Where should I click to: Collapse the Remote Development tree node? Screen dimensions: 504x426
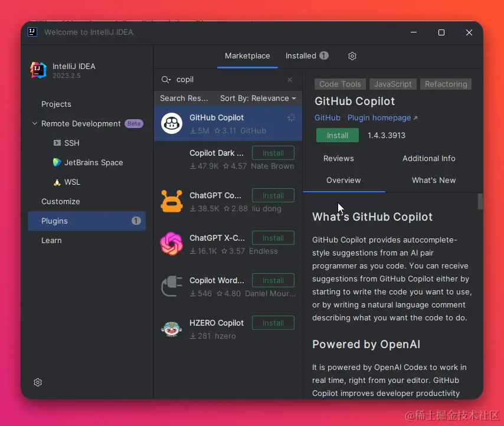(35, 123)
